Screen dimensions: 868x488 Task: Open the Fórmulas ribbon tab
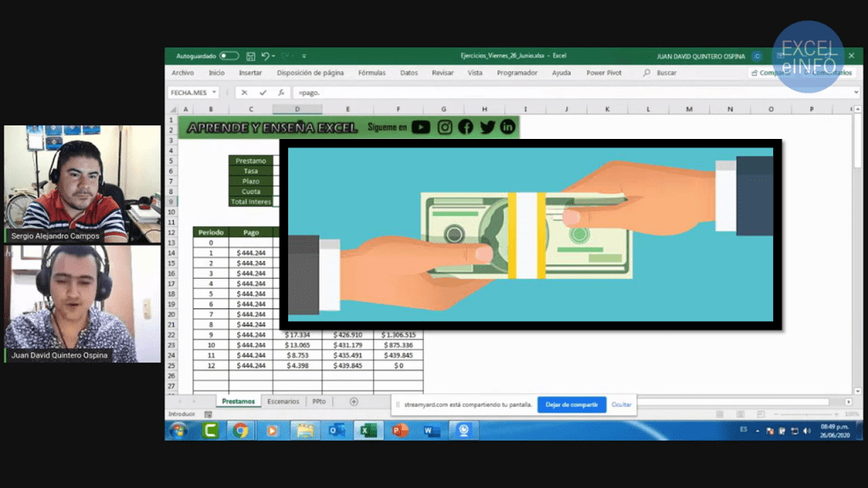(371, 73)
